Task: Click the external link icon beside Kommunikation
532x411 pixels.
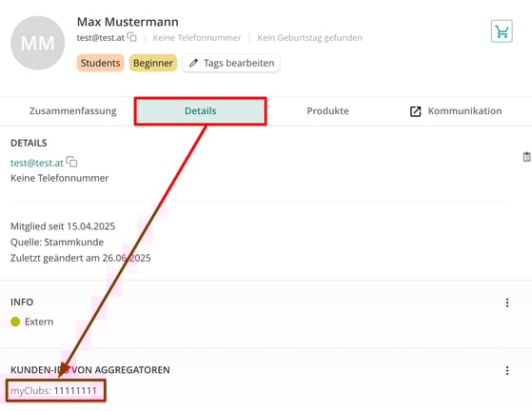Action: tap(415, 111)
